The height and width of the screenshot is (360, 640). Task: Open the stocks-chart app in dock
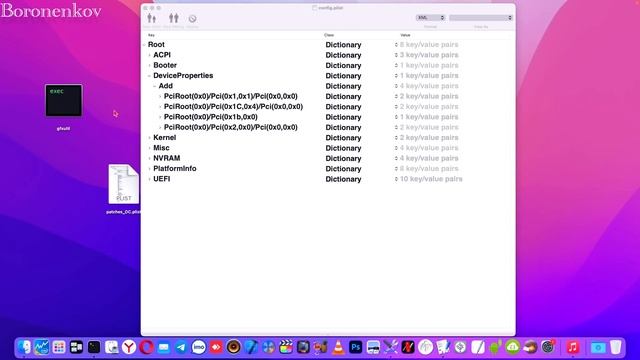click(41, 347)
